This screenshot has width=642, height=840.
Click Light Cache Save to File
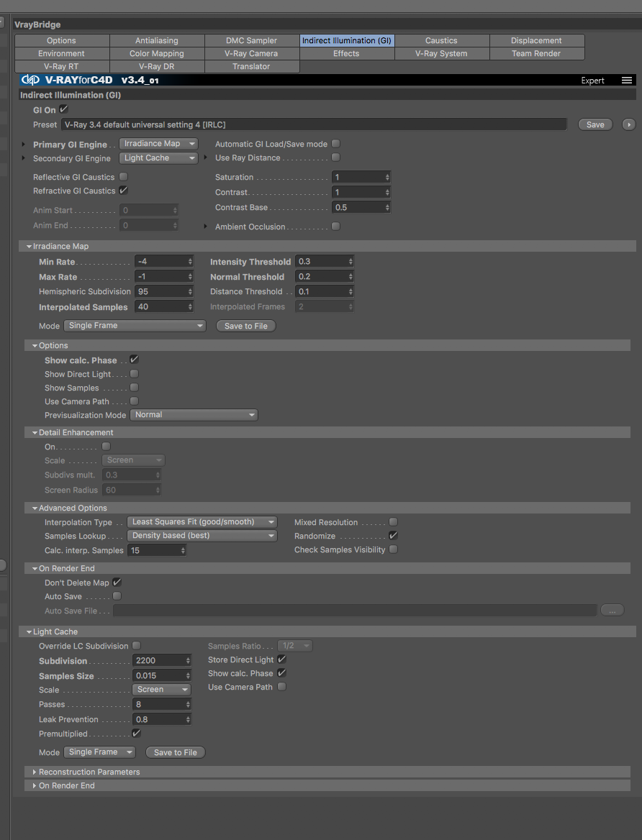tap(176, 752)
